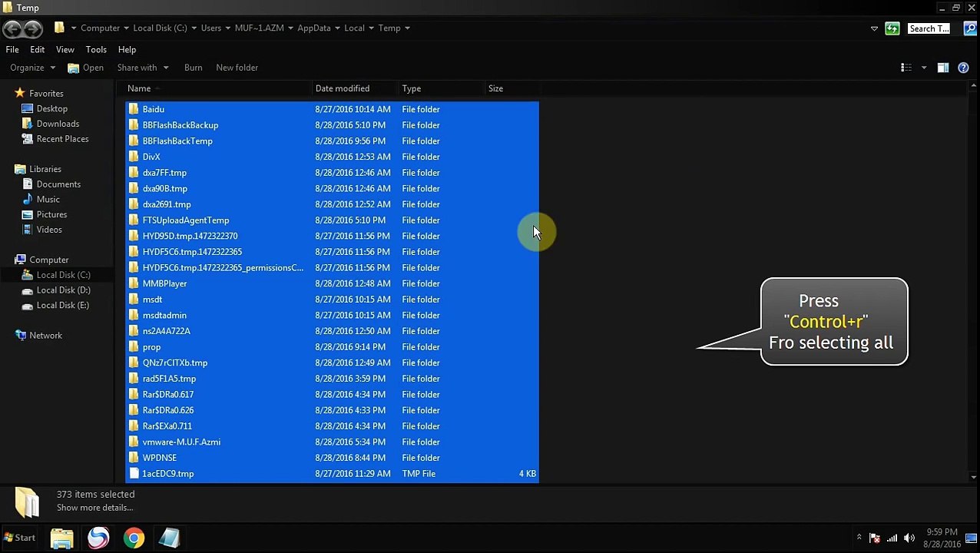Go back using the Back arrow button
Screen dimensions: 980x553
tap(12, 28)
